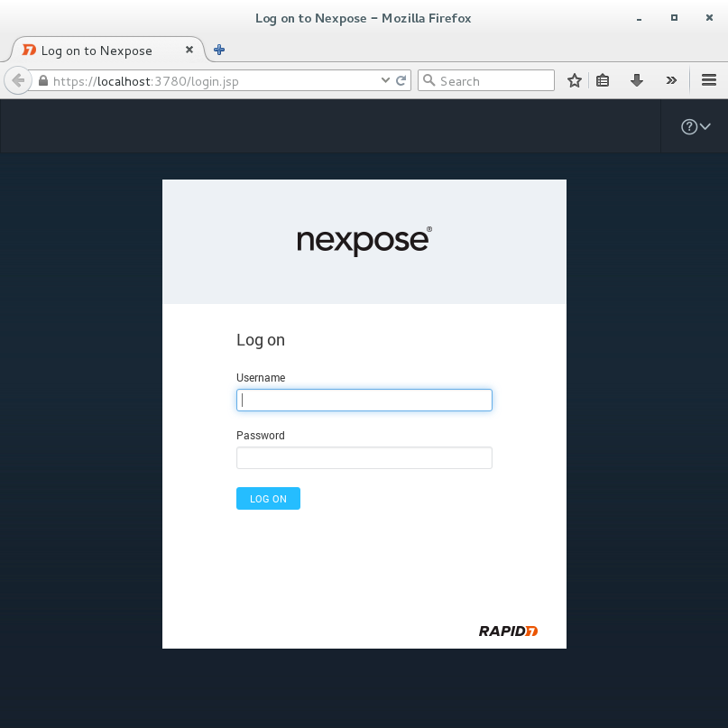728x728 pixels.
Task: Focus the Password input field
Action: [x=364, y=457]
